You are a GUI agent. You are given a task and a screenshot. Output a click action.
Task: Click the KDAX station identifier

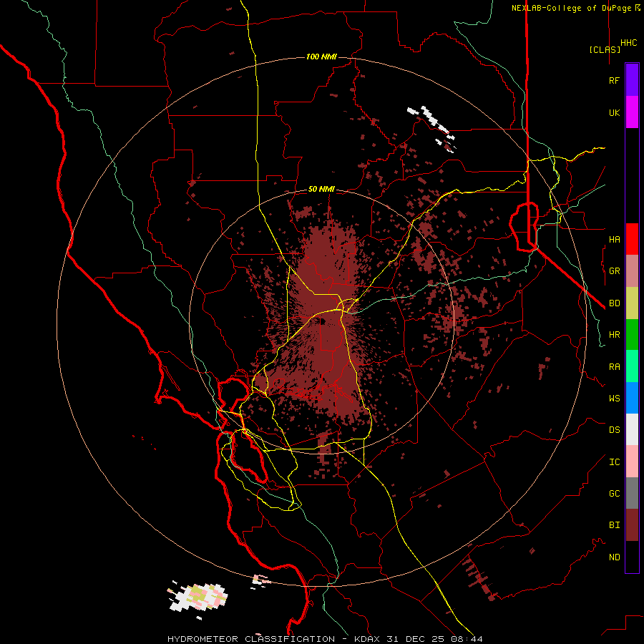tap(367, 639)
